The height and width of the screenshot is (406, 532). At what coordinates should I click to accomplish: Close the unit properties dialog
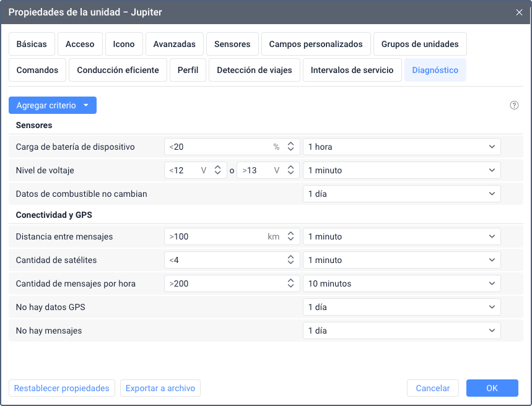click(519, 12)
